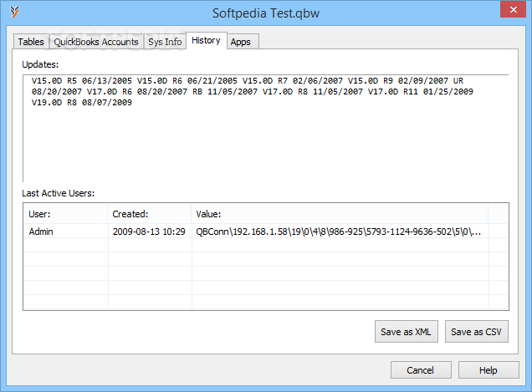Image resolution: width=532 pixels, height=392 pixels.
Task: Select the History tab
Action: (206, 40)
